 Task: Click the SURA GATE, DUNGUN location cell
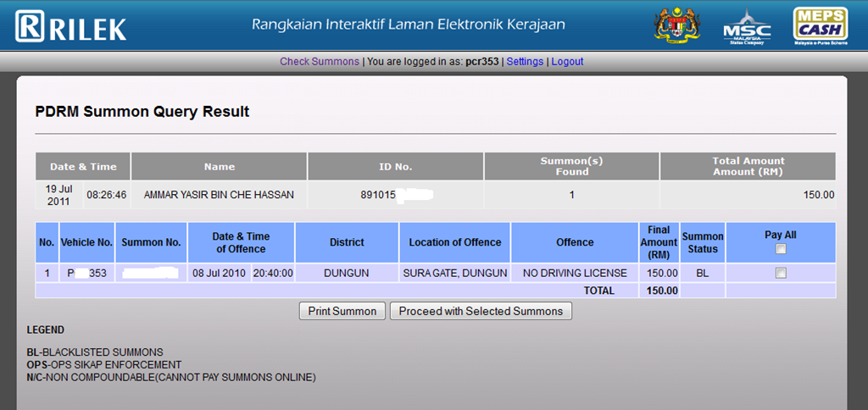[455, 273]
